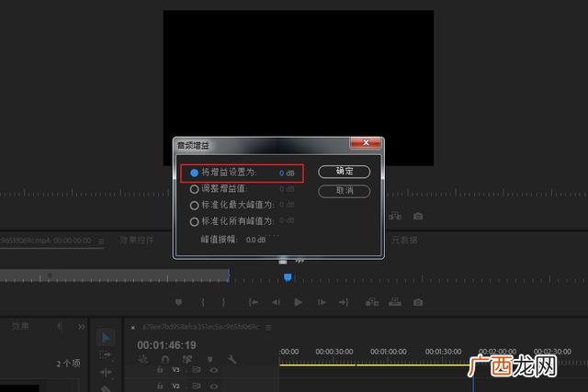Viewport: 588px width, 392px height.
Task: Click the timeline timecode 00:01:46:19
Action: coord(166,345)
